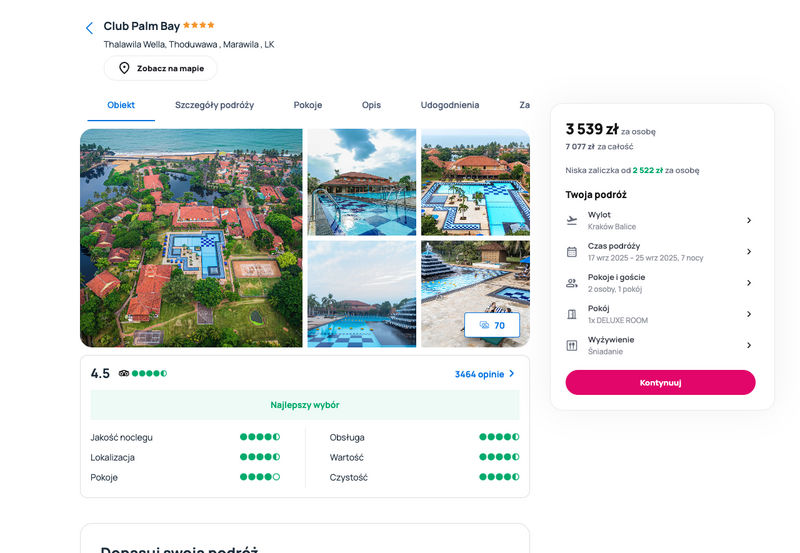Open the large aerial resort photo

click(x=191, y=238)
